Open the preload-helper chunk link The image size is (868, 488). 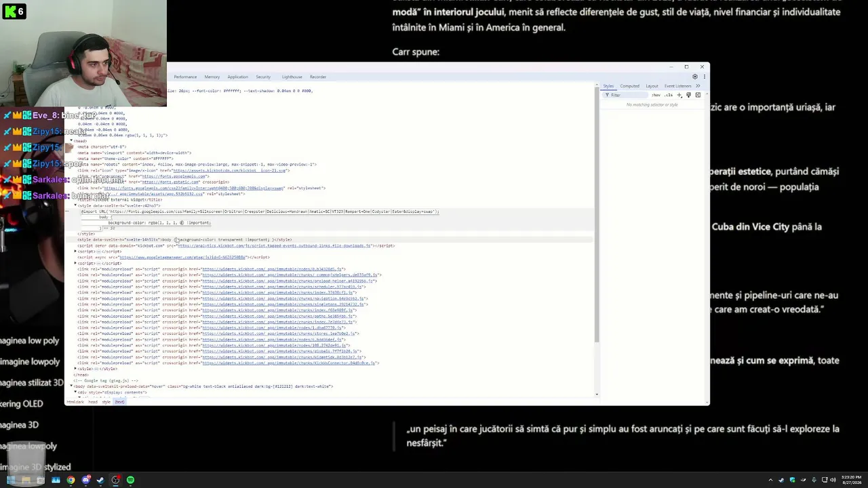(x=289, y=281)
